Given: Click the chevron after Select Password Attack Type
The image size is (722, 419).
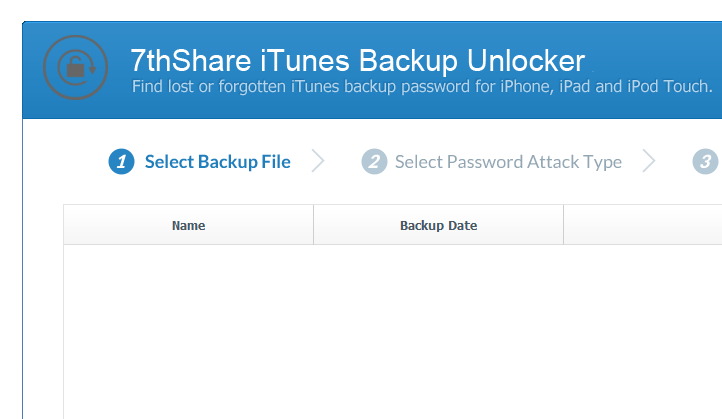Looking at the screenshot, I should tap(649, 161).
